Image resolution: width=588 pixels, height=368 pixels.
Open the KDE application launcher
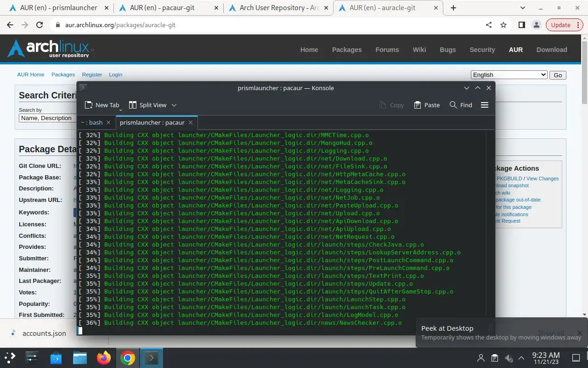[x=10, y=357]
